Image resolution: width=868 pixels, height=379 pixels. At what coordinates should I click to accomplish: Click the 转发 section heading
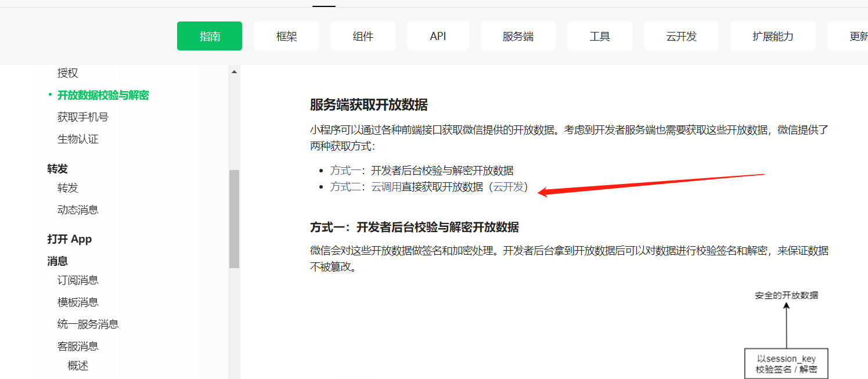click(57, 169)
